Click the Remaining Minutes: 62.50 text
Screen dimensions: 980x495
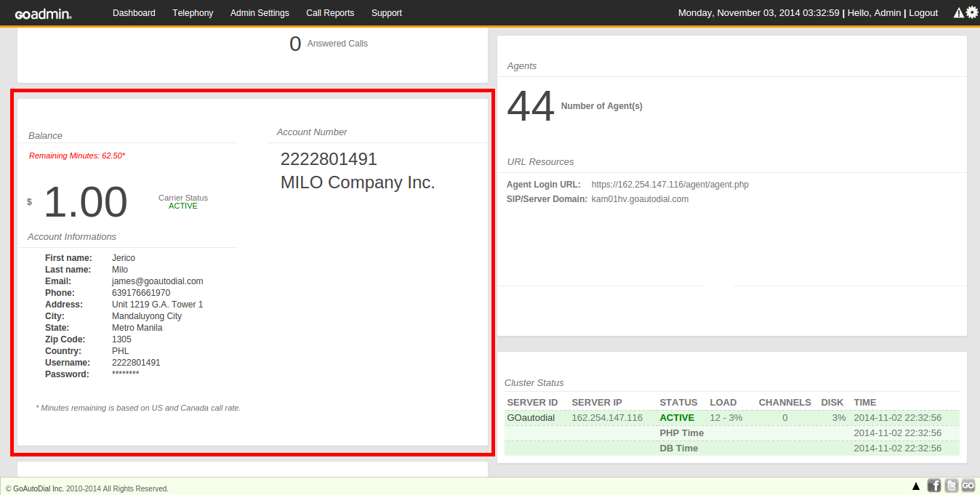(77, 156)
